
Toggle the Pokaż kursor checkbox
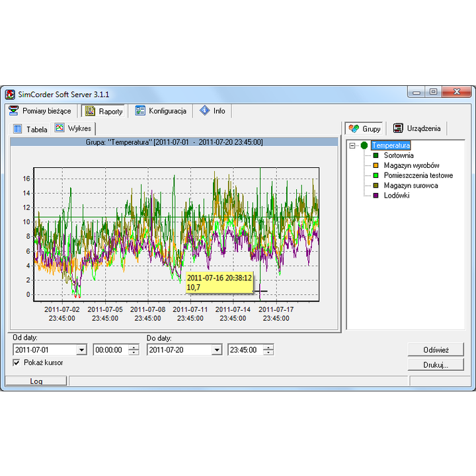tap(17, 362)
